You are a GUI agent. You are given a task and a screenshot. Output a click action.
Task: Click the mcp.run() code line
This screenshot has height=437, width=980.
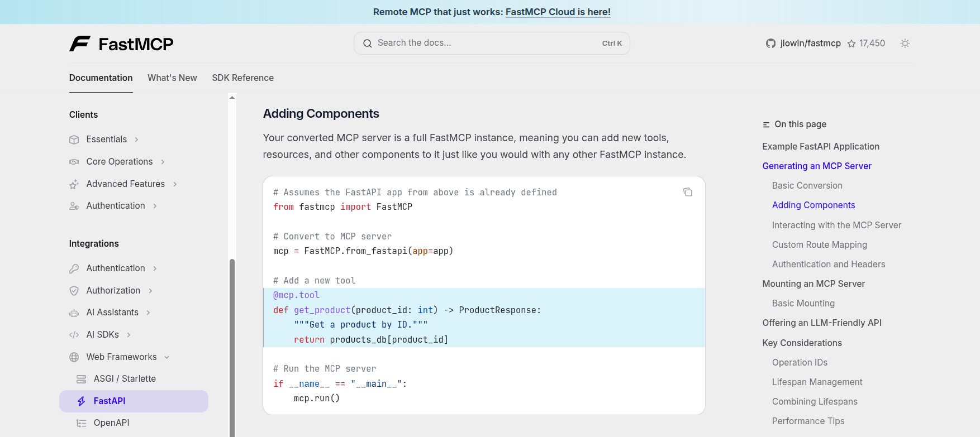point(317,398)
